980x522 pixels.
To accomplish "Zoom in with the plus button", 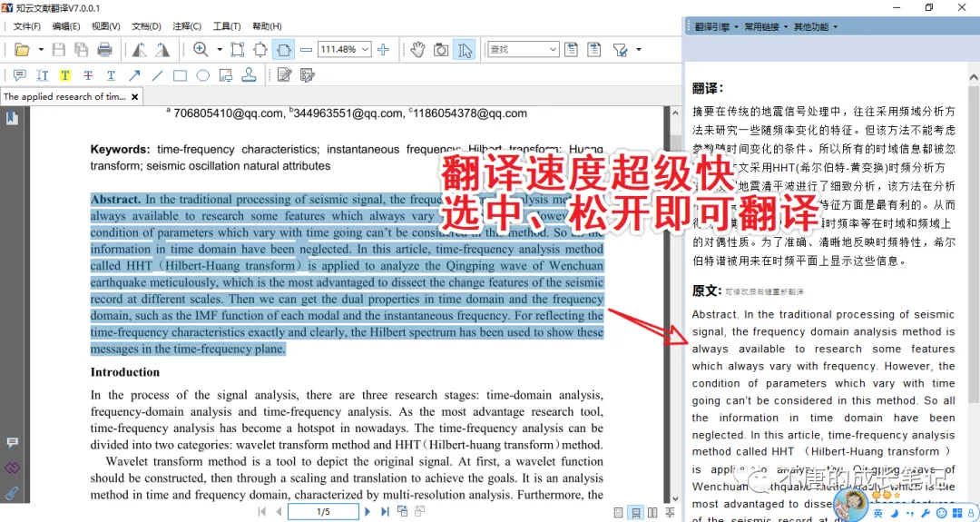I will pyautogui.click(x=383, y=49).
